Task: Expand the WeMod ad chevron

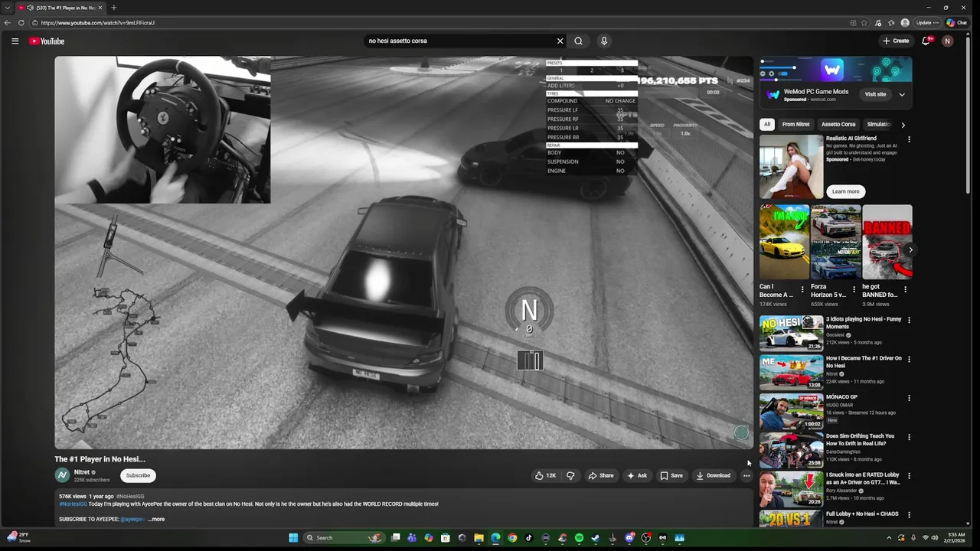Action: (x=902, y=94)
